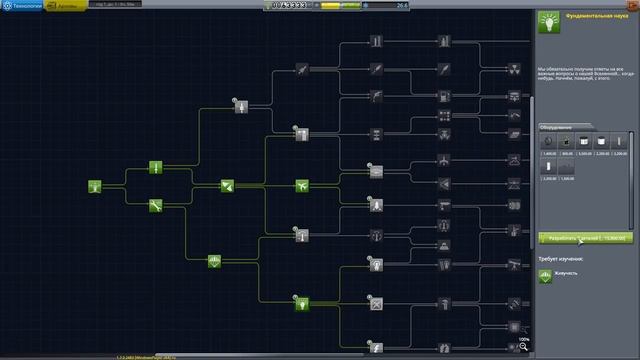The image size is (640, 360).
Task: Select the telescope technology node
Action: coord(514,265)
